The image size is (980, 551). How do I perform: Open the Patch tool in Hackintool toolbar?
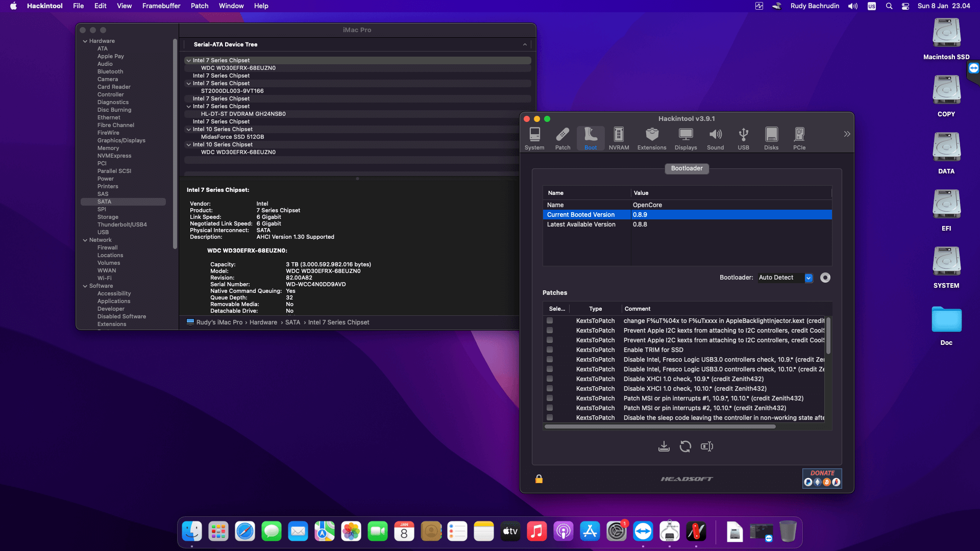(x=562, y=138)
